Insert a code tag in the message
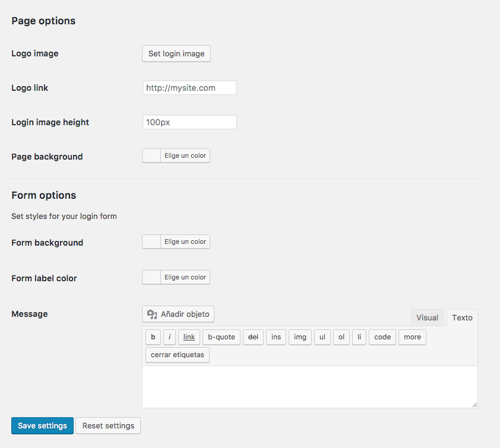The width and height of the screenshot is (500, 448). point(382,337)
